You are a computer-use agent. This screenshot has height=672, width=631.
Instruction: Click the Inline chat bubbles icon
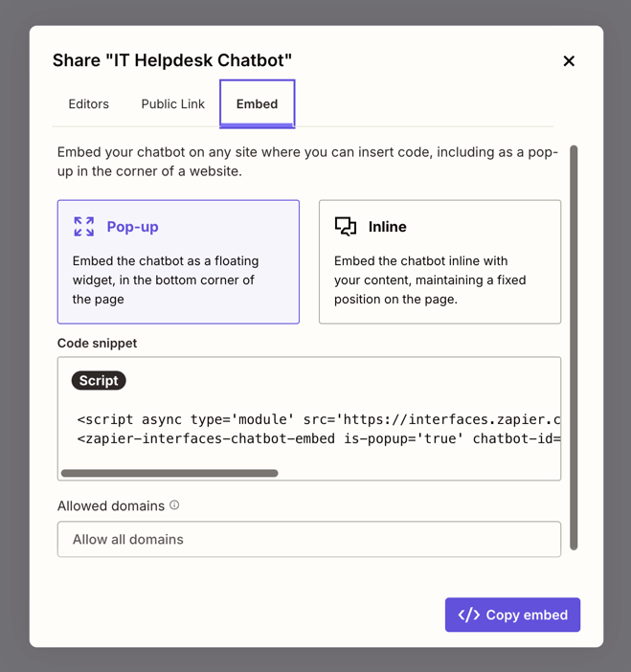click(x=346, y=227)
